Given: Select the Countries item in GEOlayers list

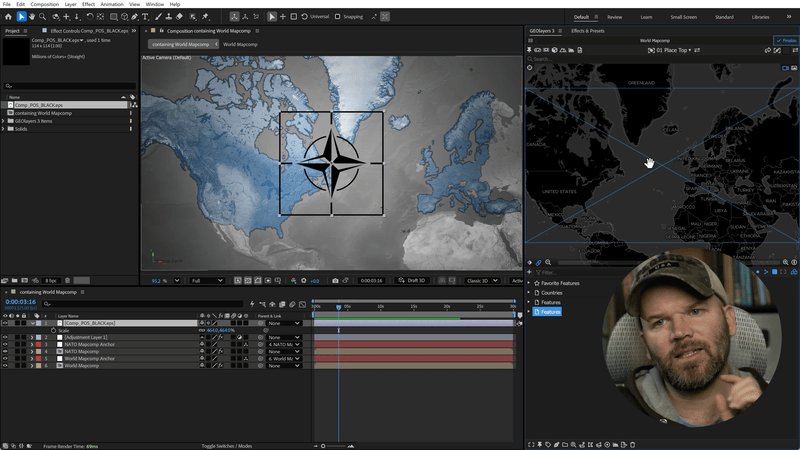Looking at the screenshot, I should coord(552,293).
